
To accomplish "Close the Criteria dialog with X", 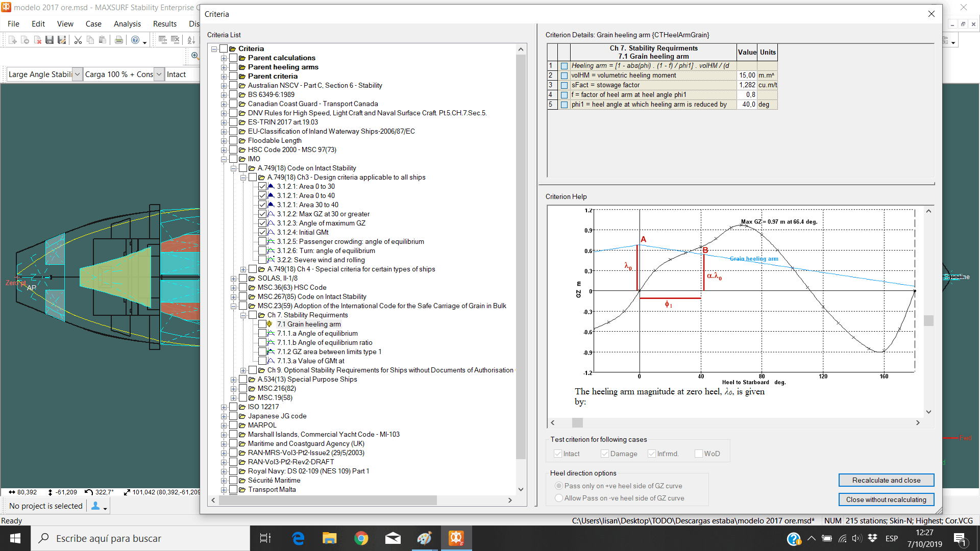I will pos(931,14).
